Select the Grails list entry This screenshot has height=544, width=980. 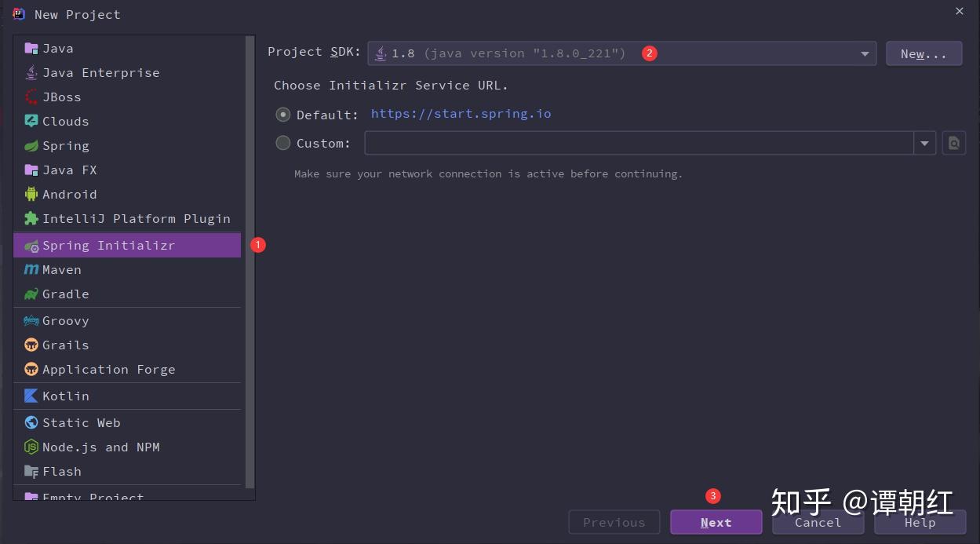(x=127, y=345)
